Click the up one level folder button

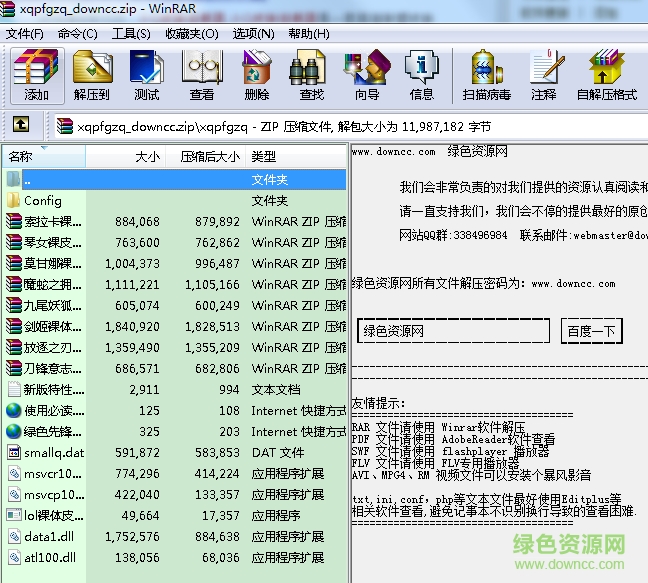(x=21, y=126)
